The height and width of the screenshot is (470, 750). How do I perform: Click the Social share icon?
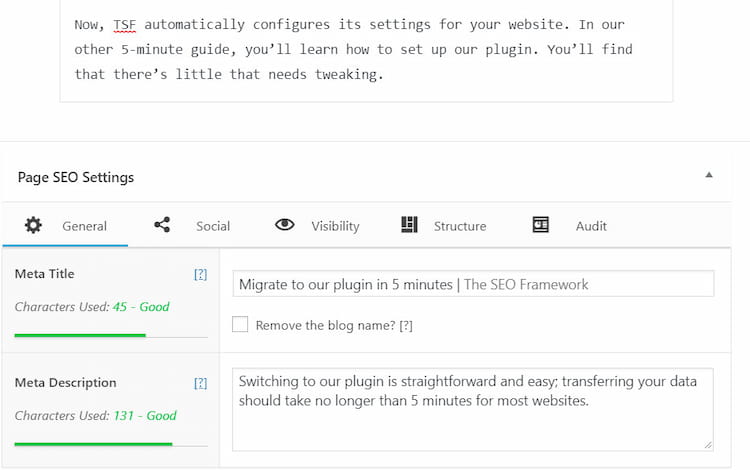162,225
